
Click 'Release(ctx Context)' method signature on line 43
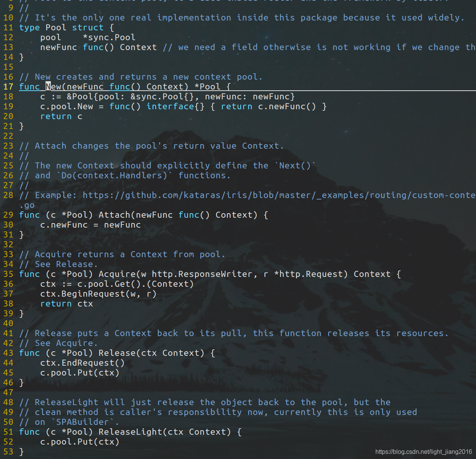tap(151, 353)
